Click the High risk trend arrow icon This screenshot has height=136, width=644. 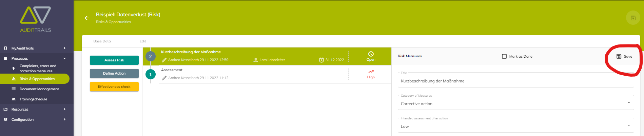pyautogui.click(x=371, y=72)
